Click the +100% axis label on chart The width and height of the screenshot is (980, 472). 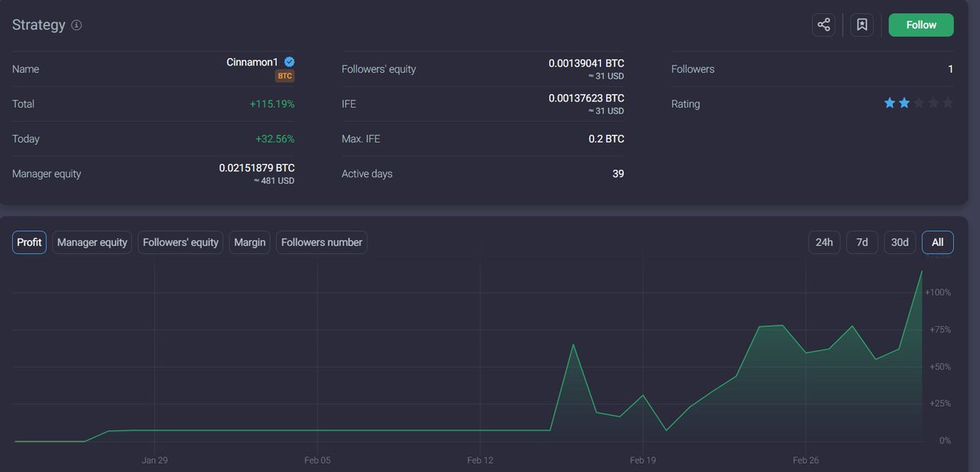[938, 292]
